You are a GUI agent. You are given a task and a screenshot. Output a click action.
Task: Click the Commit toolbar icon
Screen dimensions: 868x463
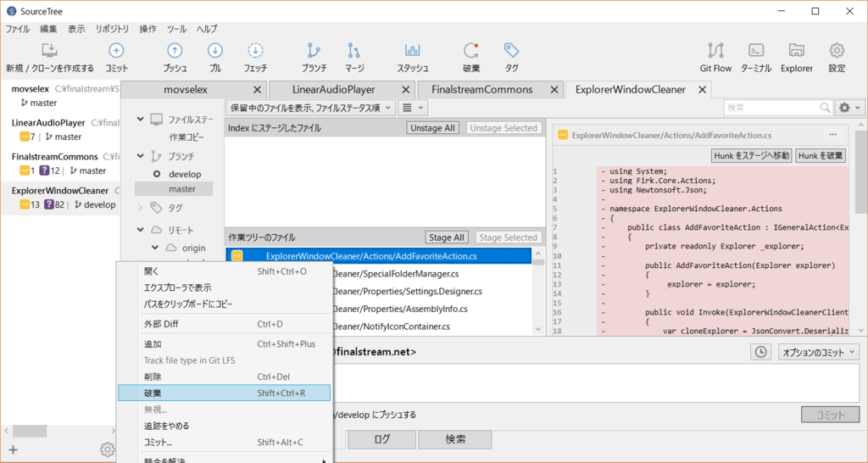[x=116, y=51]
